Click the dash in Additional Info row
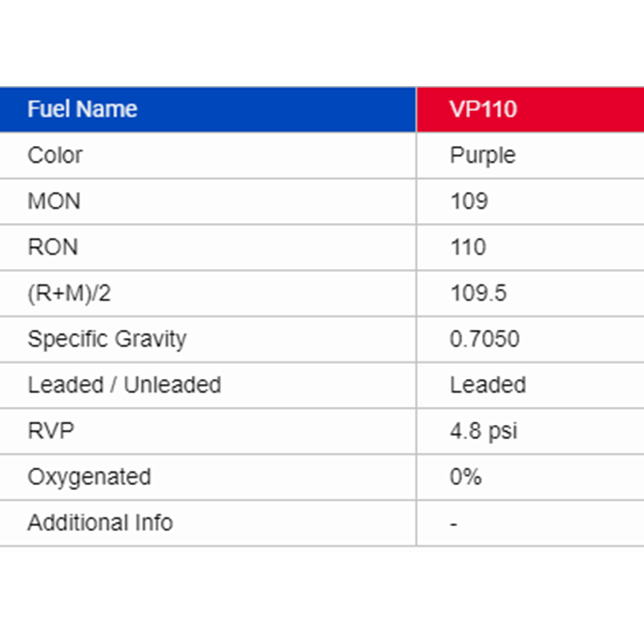 coord(454,524)
